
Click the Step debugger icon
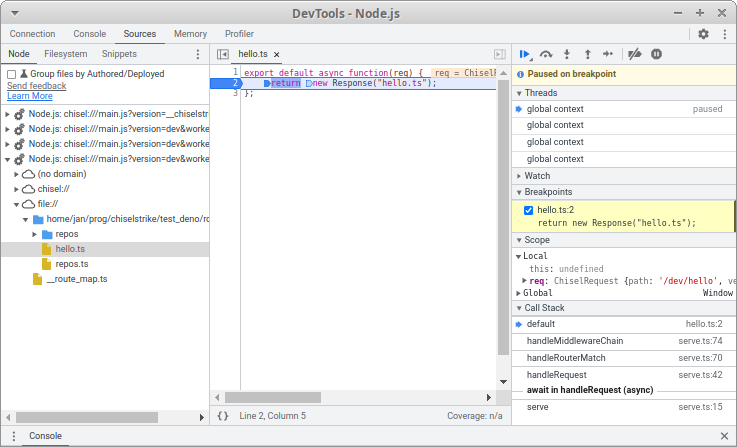click(608, 55)
